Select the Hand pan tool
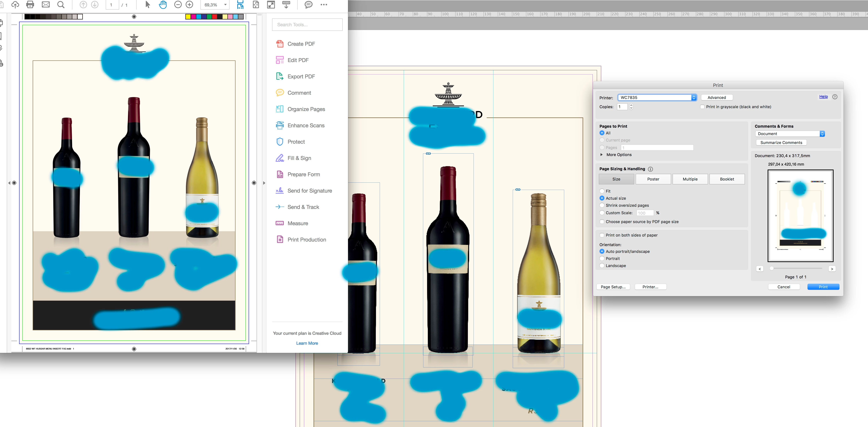Screen dimensions: 868x427 coord(163,5)
